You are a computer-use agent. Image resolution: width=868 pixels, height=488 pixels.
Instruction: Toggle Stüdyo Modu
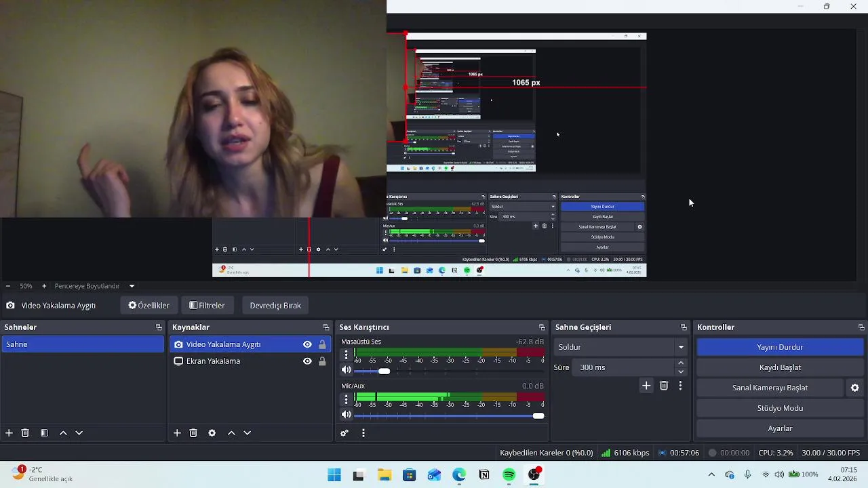(780, 408)
